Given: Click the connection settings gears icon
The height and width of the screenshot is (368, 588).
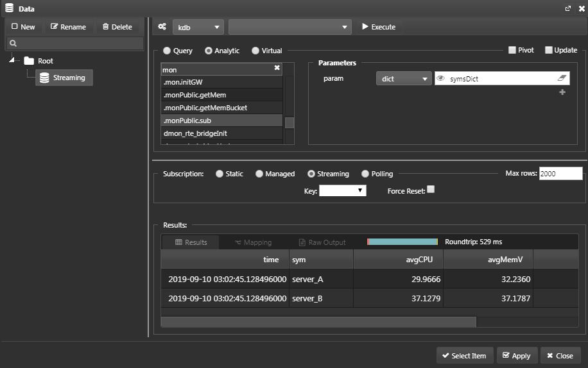Looking at the screenshot, I should [x=162, y=26].
